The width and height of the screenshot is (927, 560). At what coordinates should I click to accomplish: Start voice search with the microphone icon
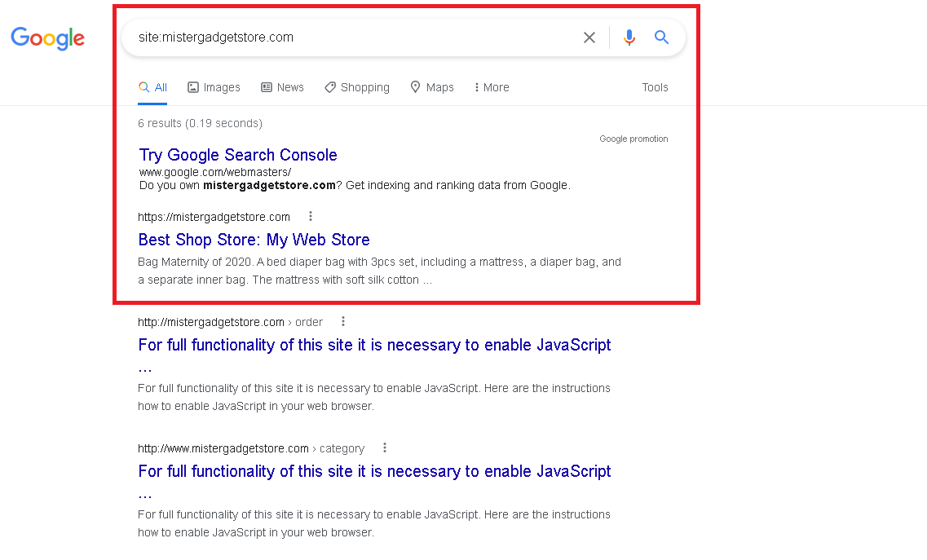pos(629,37)
